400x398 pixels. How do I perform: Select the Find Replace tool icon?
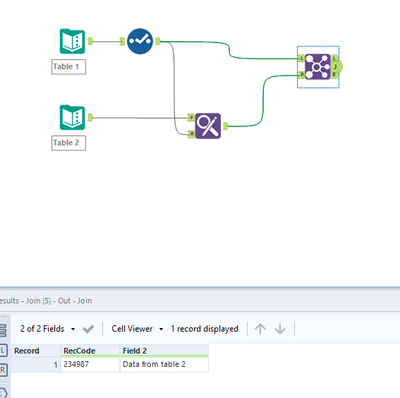point(208,126)
